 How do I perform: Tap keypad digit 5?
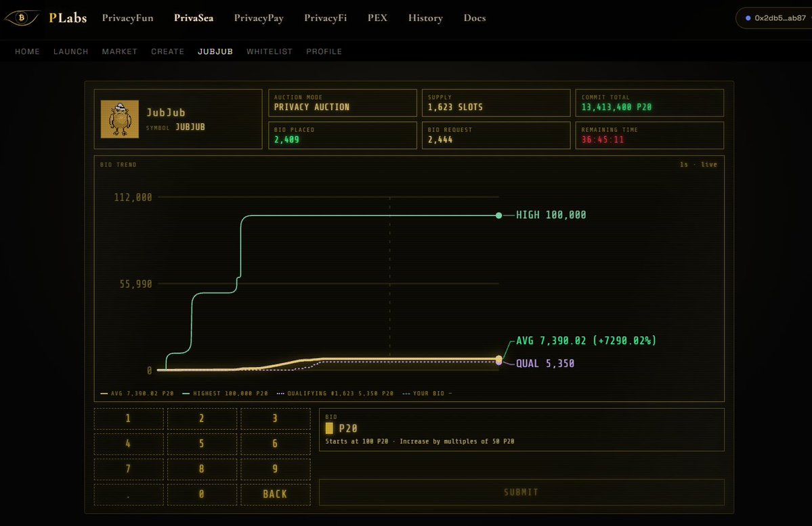[202, 443]
